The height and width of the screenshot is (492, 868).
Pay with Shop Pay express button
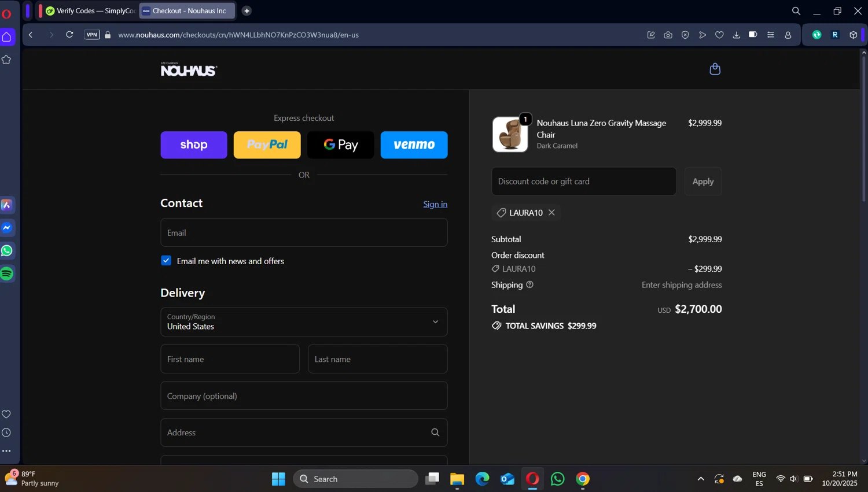[194, 145]
